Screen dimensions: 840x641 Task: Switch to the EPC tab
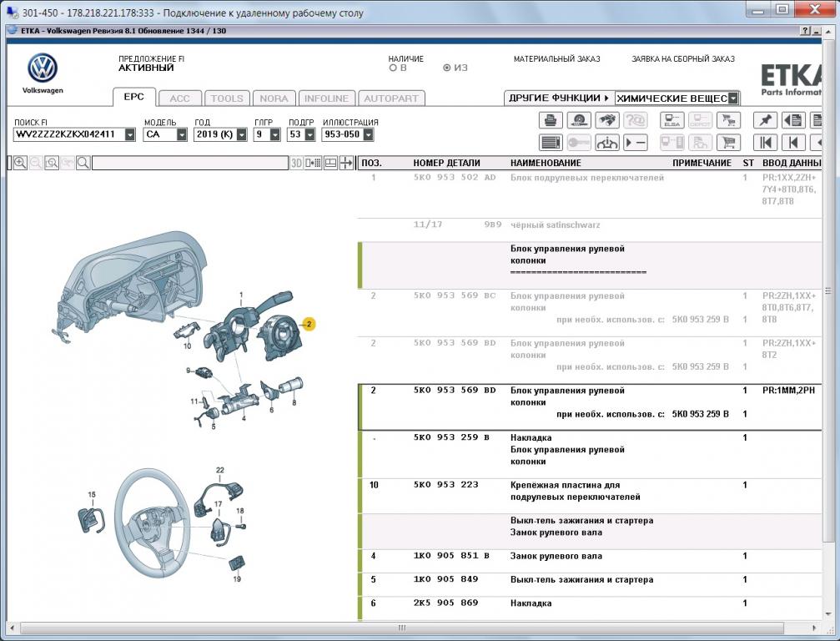pos(134,97)
